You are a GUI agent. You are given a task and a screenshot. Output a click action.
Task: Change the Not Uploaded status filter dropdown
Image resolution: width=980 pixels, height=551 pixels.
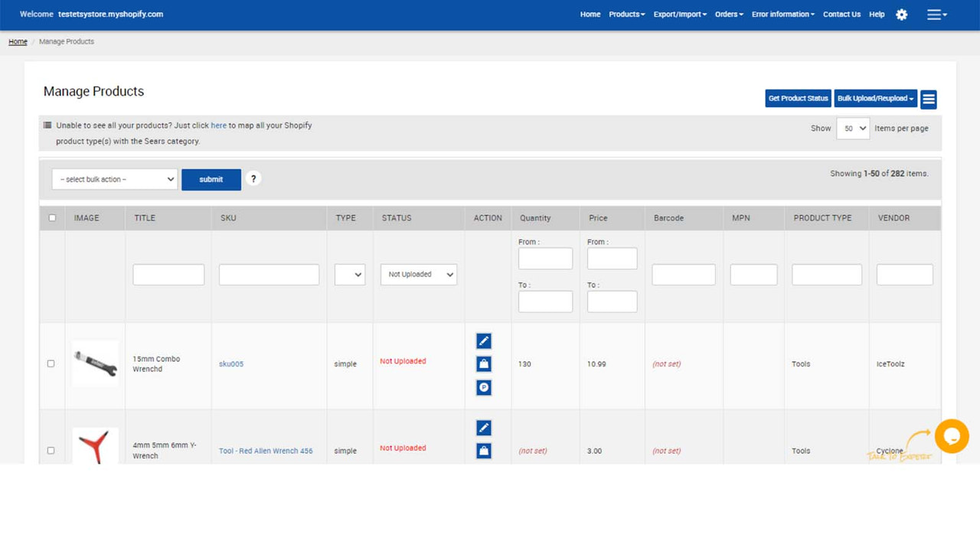tap(418, 274)
